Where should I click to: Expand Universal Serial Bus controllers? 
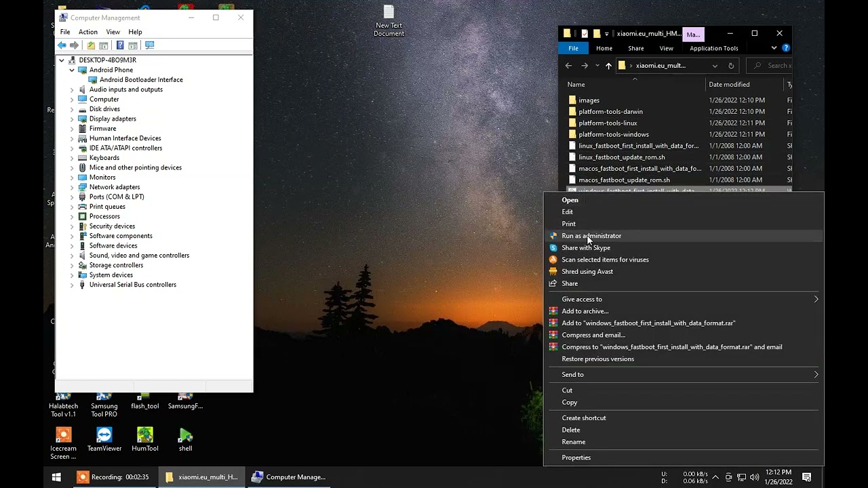tap(72, 285)
